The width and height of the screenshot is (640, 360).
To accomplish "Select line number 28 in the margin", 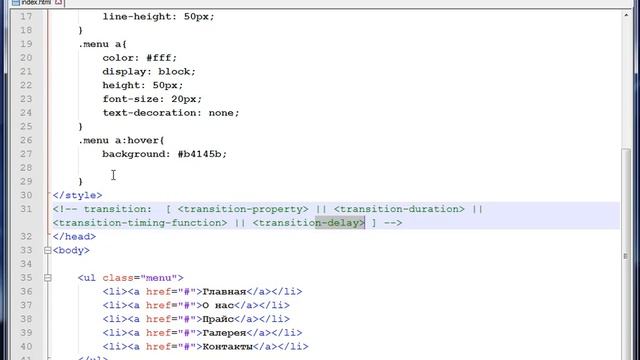I will tap(26, 168).
